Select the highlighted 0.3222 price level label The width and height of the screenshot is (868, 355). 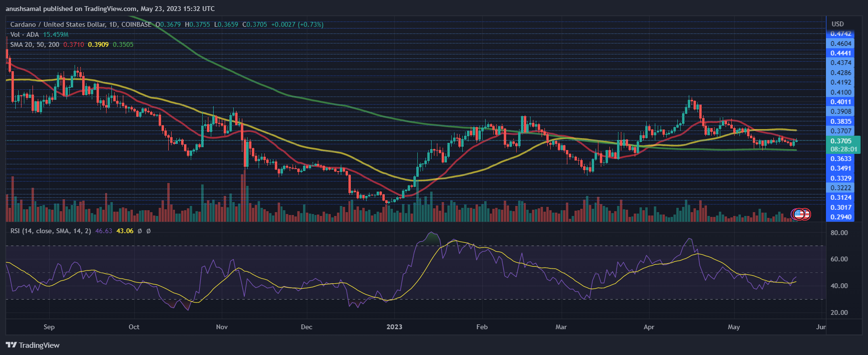[841, 188]
